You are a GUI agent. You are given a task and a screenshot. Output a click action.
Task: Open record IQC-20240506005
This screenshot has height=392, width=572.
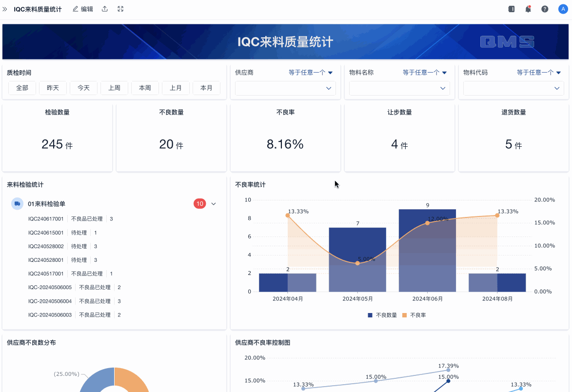75,287
